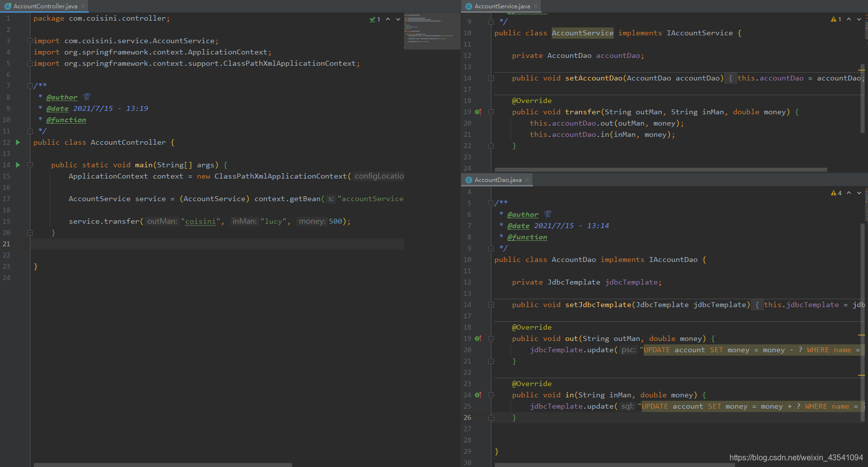Close the AccountService.java tab
Screen dimensions: 868x467
(536, 6)
